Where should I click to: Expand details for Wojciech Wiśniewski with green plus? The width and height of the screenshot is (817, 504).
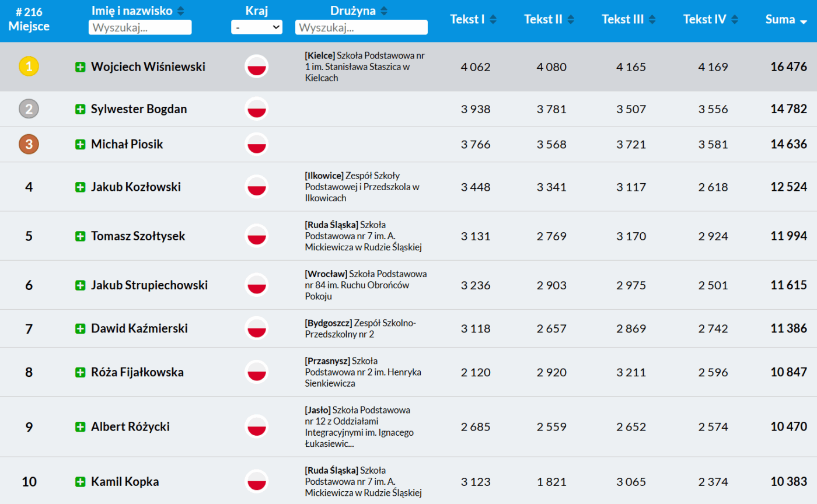81,67
